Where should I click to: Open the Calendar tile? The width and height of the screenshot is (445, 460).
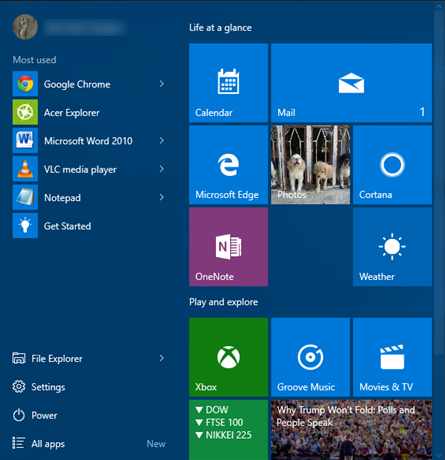(x=228, y=83)
